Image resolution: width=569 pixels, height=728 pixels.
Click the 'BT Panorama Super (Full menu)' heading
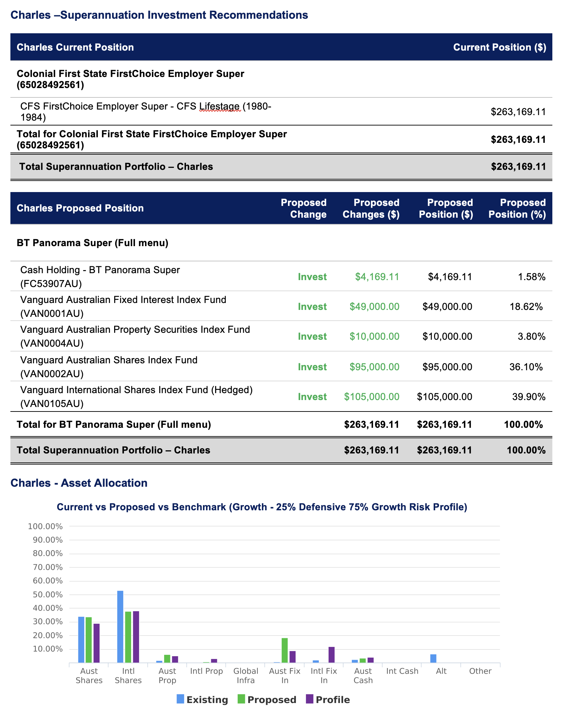click(93, 243)
